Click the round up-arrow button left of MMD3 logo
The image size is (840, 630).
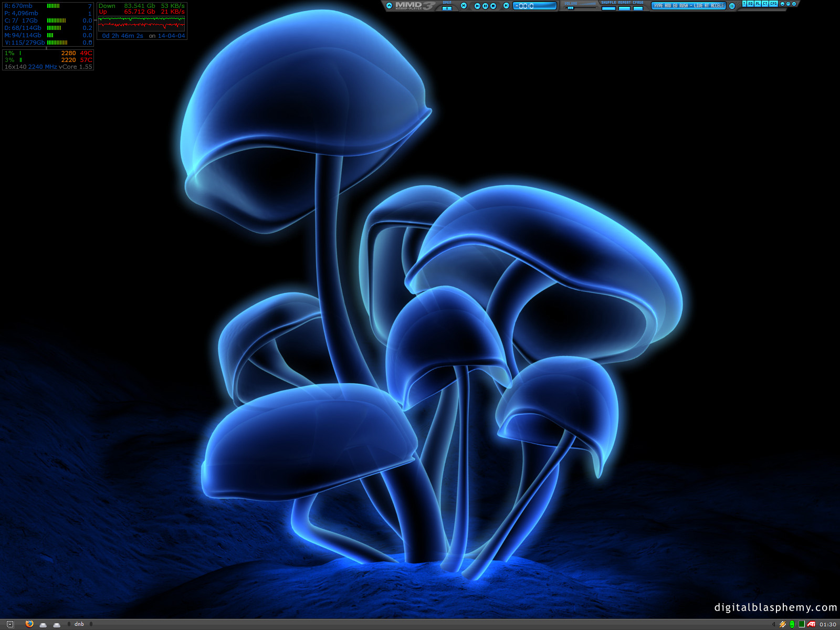coord(389,6)
